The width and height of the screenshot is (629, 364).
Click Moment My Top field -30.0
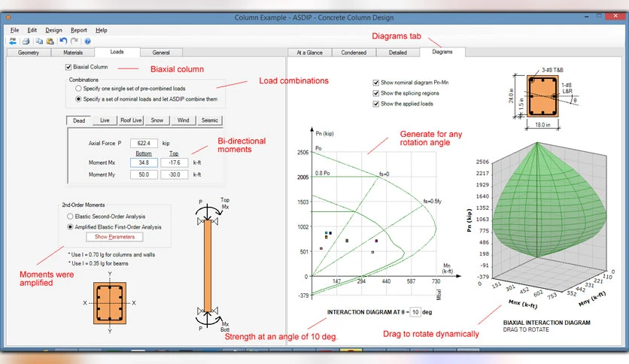[174, 174]
